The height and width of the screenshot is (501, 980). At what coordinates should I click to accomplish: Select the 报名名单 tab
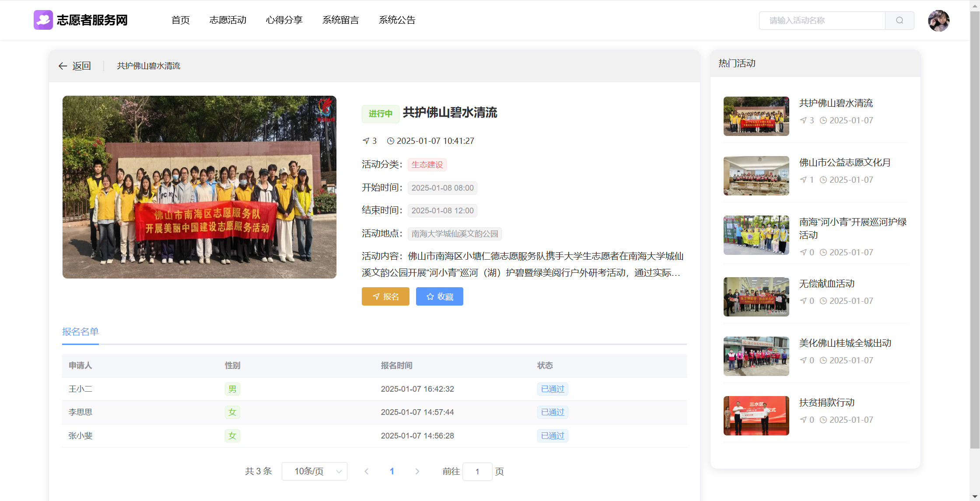coord(80,332)
